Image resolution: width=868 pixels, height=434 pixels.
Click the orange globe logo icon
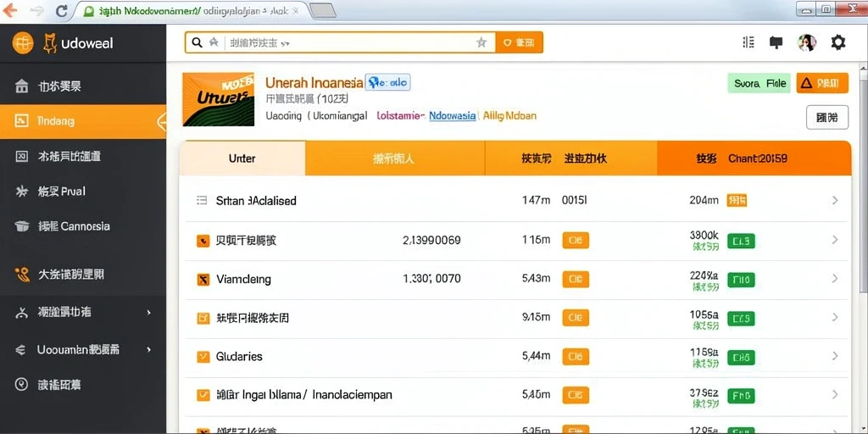pyautogui.click(x=23, y=42)
